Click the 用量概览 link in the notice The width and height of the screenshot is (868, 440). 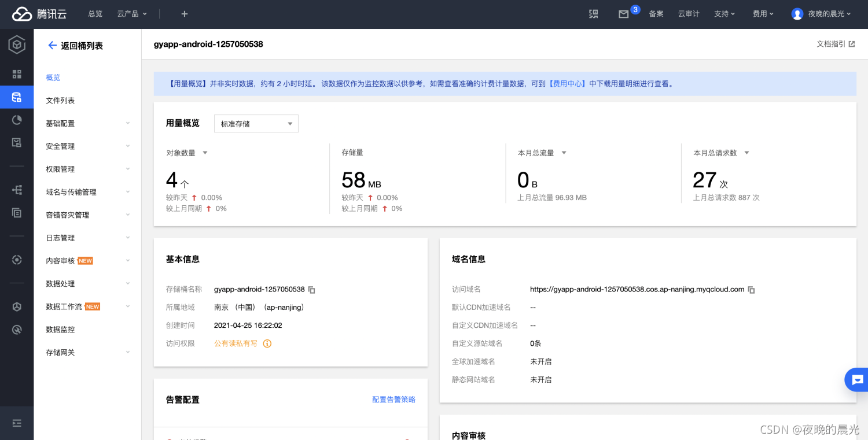click(x=188, y=84)
